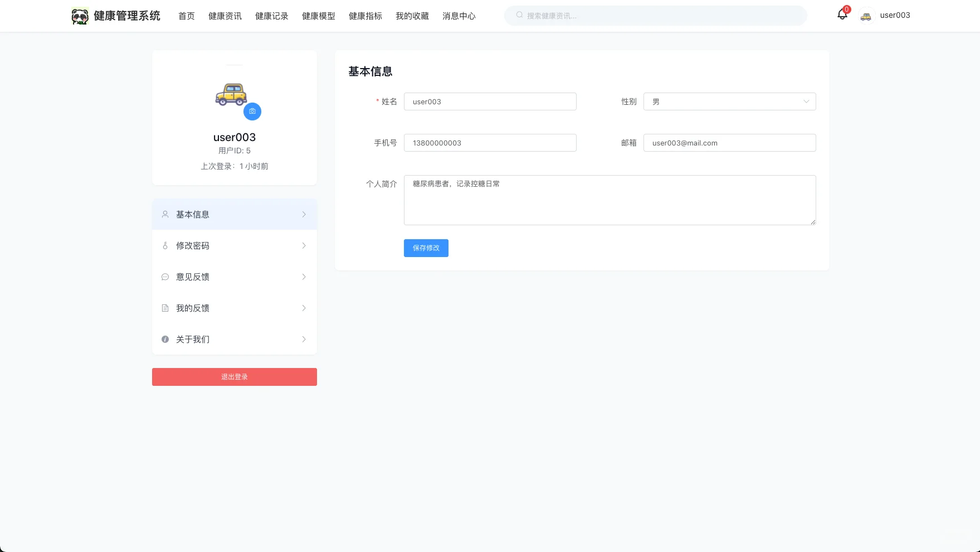980x552 pixels.
Task: Click the search magnifier icon
Action: (x=519, y=15)
